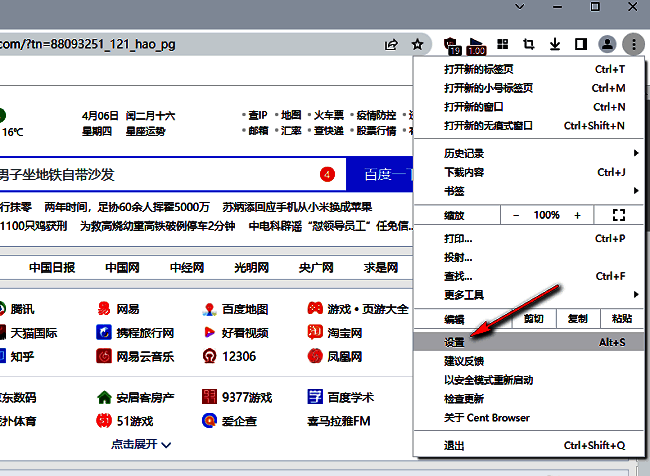Open the 光明网 link
This screenshot has height=476, width=650.
[252, 267]
